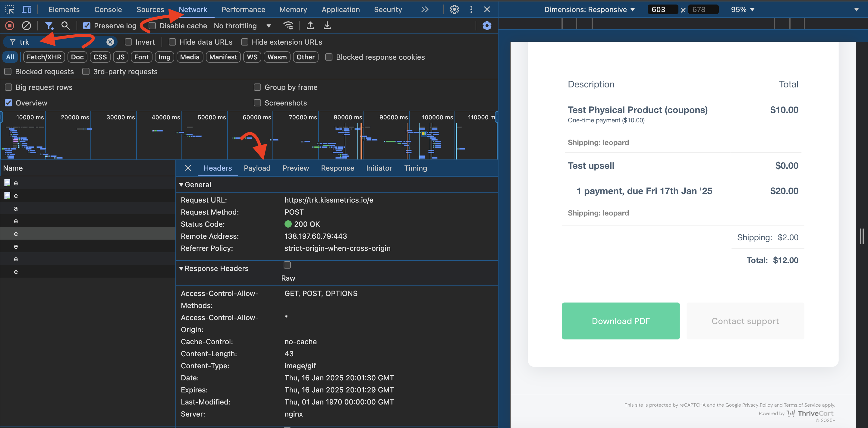Expand the General section disclosure triangle
868x428 pixels.
click(181, 184)
